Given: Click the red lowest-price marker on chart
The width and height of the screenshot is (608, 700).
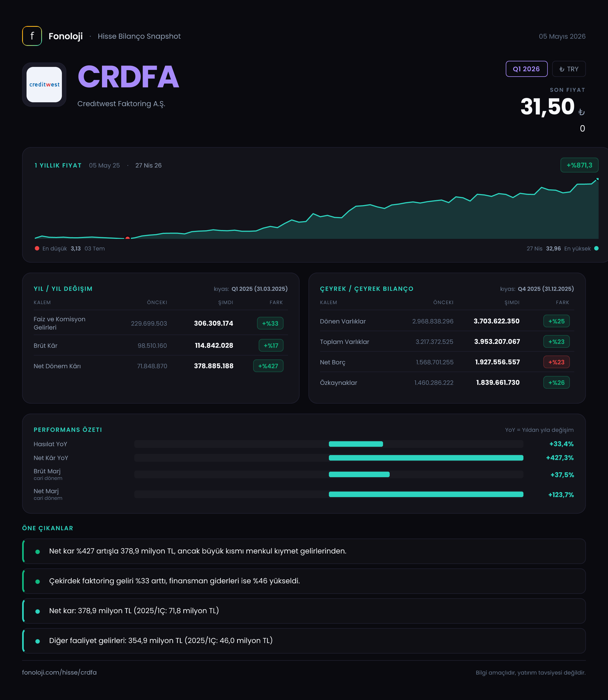Looking at the screenshot, I should click(x=128, y=238).
